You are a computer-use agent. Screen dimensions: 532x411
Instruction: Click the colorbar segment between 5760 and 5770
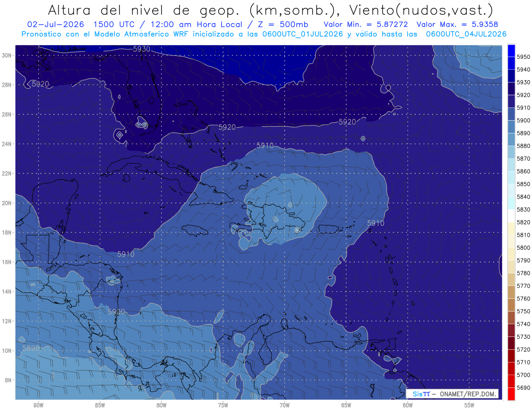[x=511, y=292]
